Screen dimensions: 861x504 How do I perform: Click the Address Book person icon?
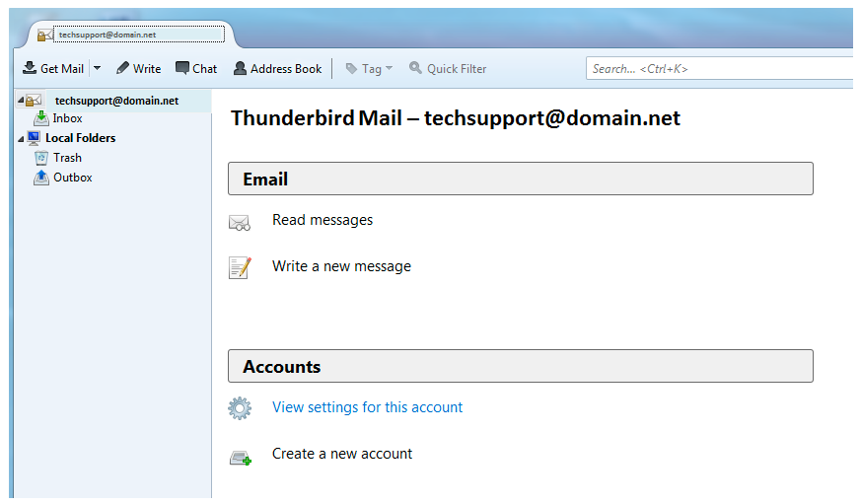(x=240, y=68)
